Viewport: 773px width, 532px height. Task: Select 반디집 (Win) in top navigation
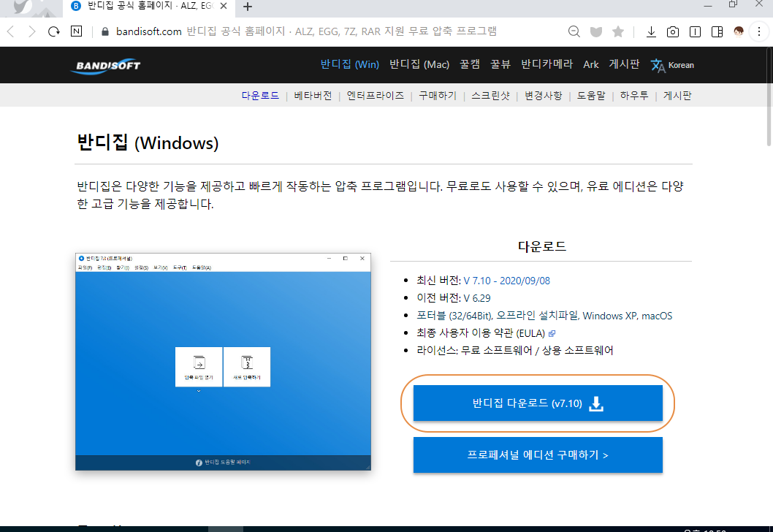349,64
